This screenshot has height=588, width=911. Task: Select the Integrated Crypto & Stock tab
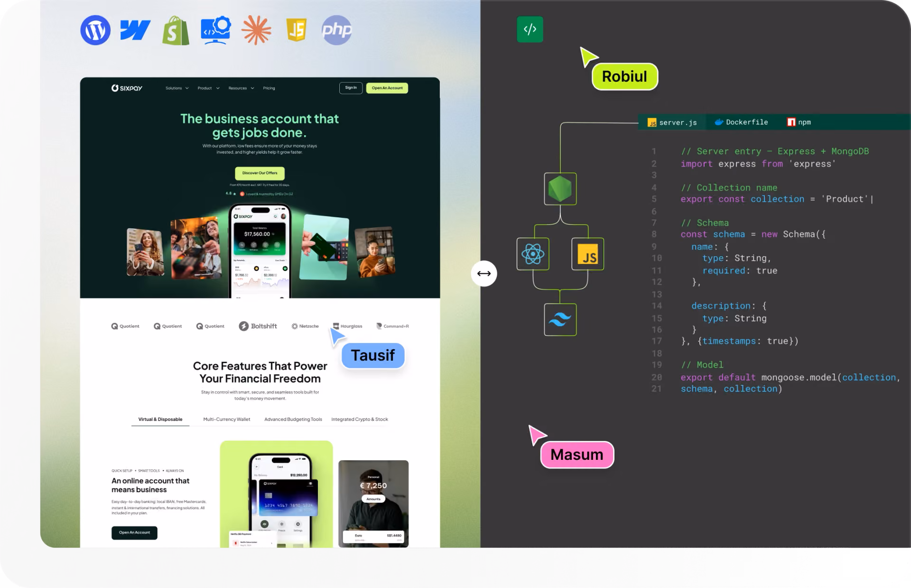[360, 420]
